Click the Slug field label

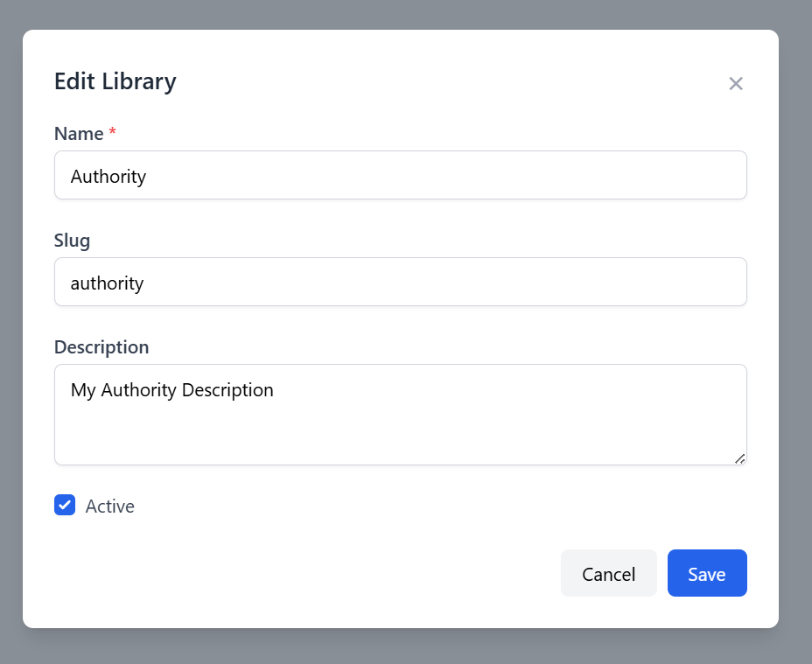[x=72, y=241]
